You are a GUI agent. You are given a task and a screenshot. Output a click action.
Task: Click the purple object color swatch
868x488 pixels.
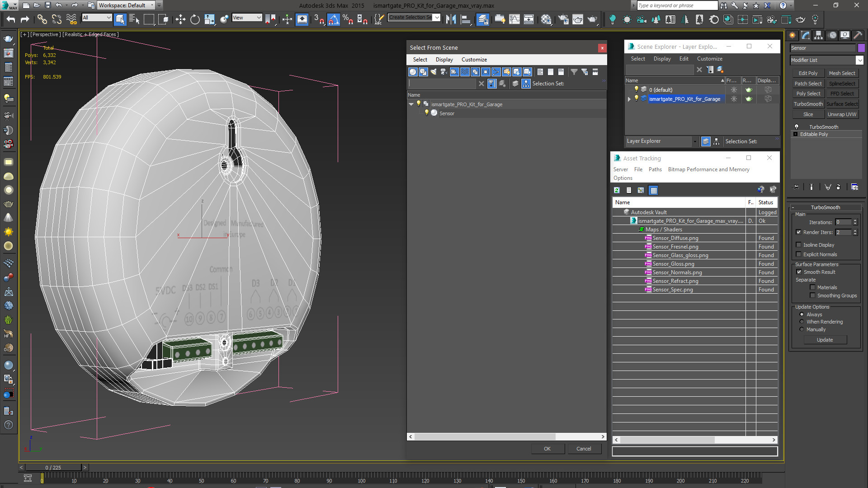pyautogui.click(x=861, y=48)
